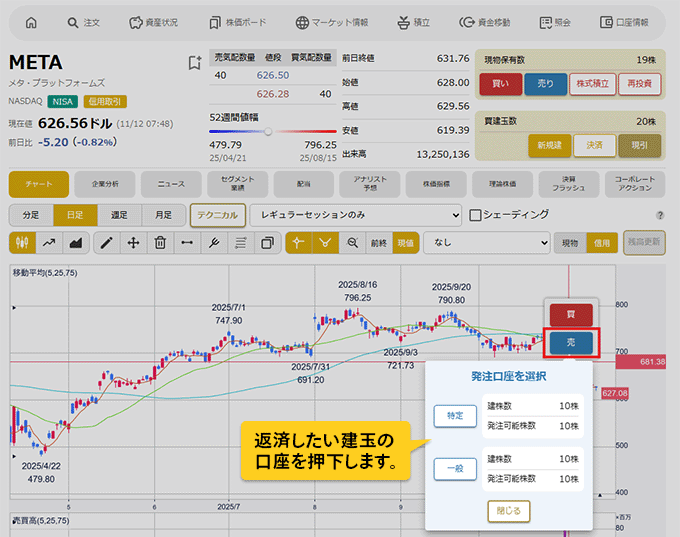The image size is (680, 537).
Task: Expand the なし comparison dropdown
Action: (487, 242)
